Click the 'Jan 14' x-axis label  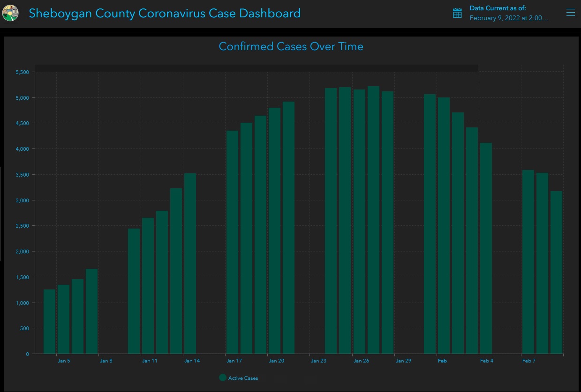(x=192, y=361)
